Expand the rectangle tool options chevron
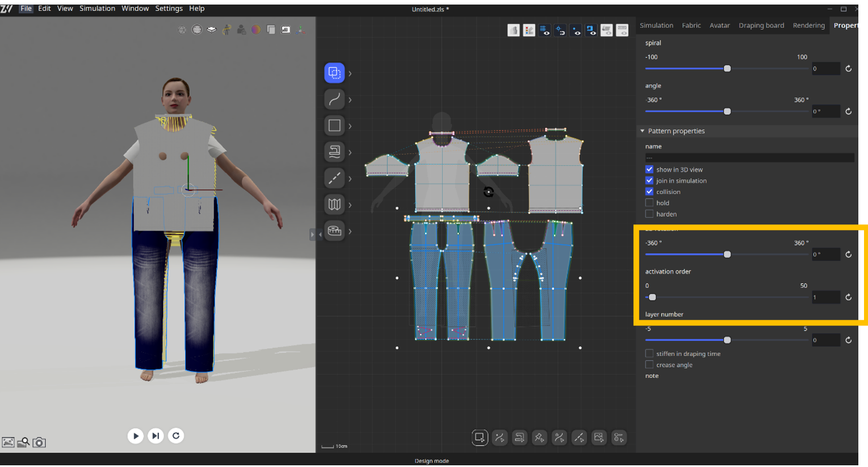The height and width of the screenshot is (467, 868). coord(350,126)
